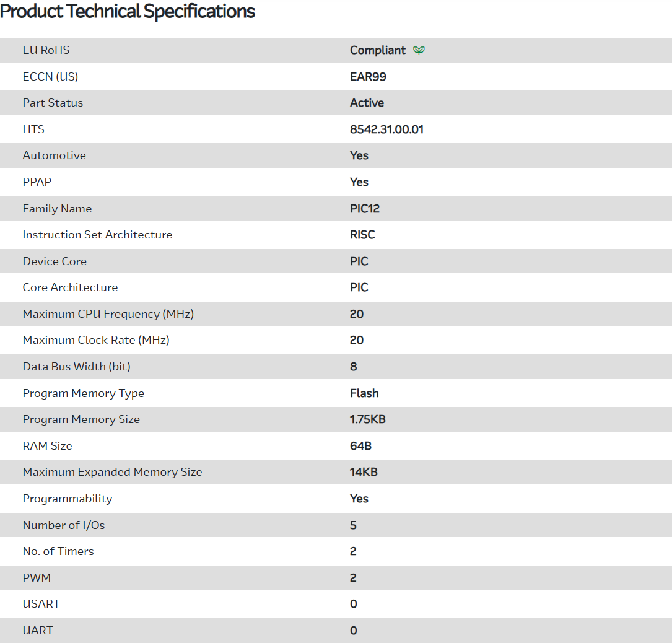Click the Maximum CPU Frequency label
Screen dimensions: 672x643
point(108,314)
